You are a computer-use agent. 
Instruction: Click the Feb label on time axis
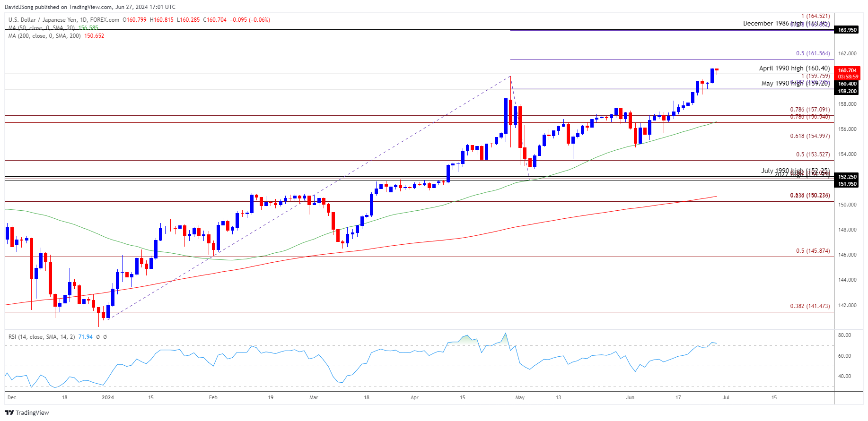click(x=213, y=397)
